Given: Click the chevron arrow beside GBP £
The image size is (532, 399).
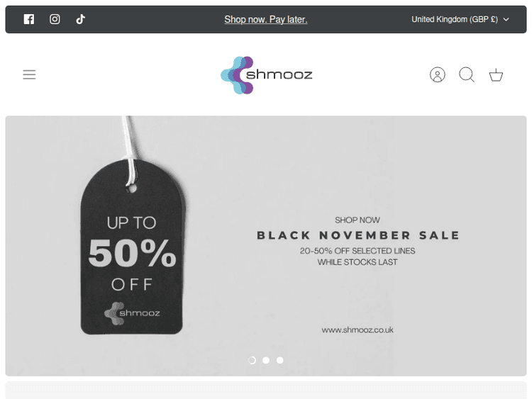Looking at the screenshot, I should 506,19.
